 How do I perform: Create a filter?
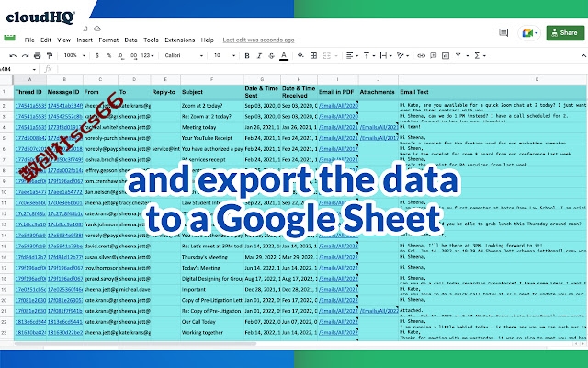458,55
